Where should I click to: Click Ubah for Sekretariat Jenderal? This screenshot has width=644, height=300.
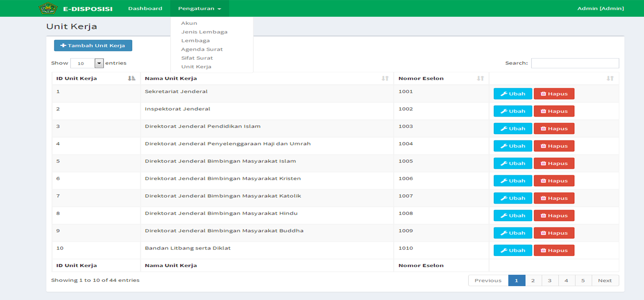pyautogui.click(x=512, y=94)
